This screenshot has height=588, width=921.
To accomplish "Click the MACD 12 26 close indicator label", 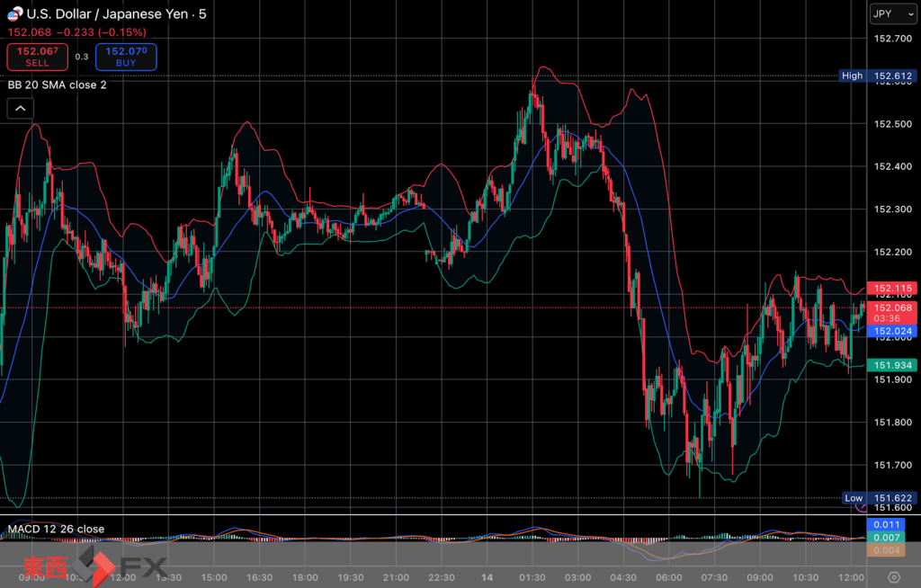I will click(56, 529).
